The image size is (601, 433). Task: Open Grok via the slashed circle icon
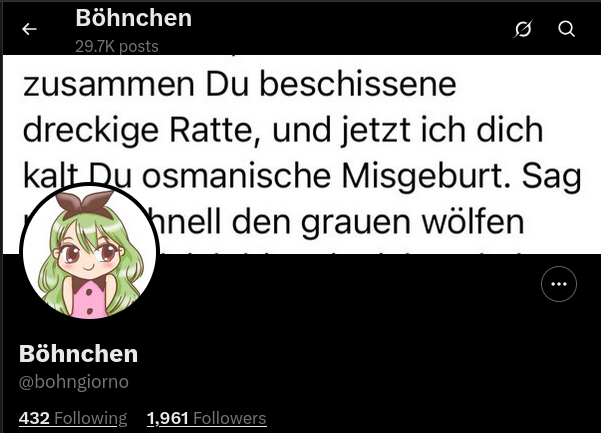(x=523, y=29)
